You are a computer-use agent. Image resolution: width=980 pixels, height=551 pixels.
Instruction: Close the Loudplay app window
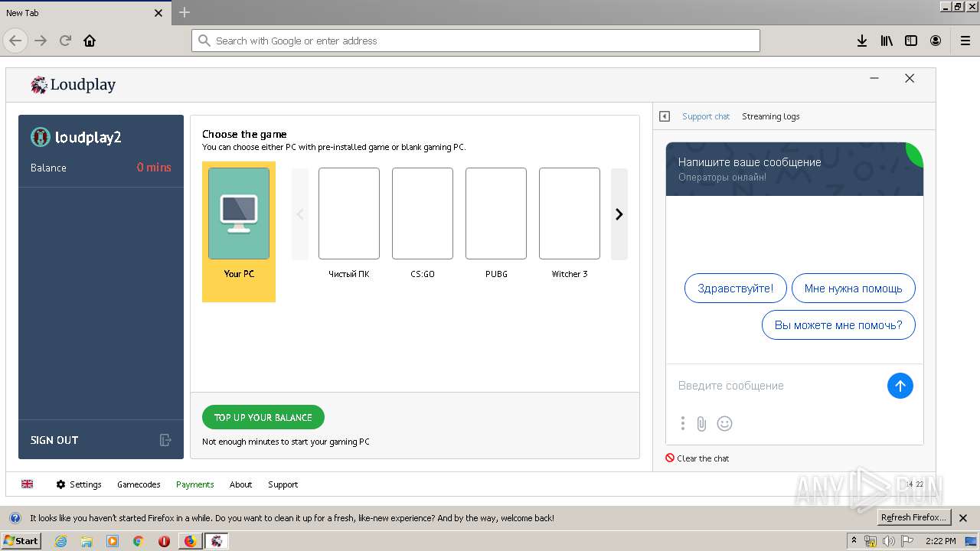click(910, 78)
